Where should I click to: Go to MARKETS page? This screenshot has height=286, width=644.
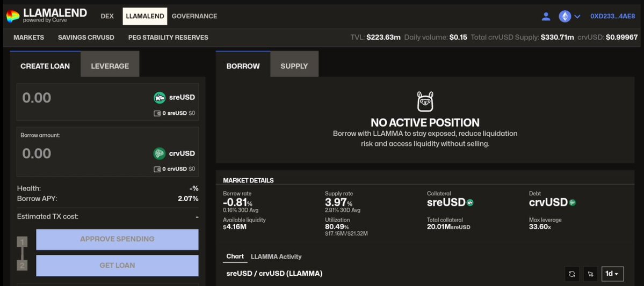coord(29,38)
